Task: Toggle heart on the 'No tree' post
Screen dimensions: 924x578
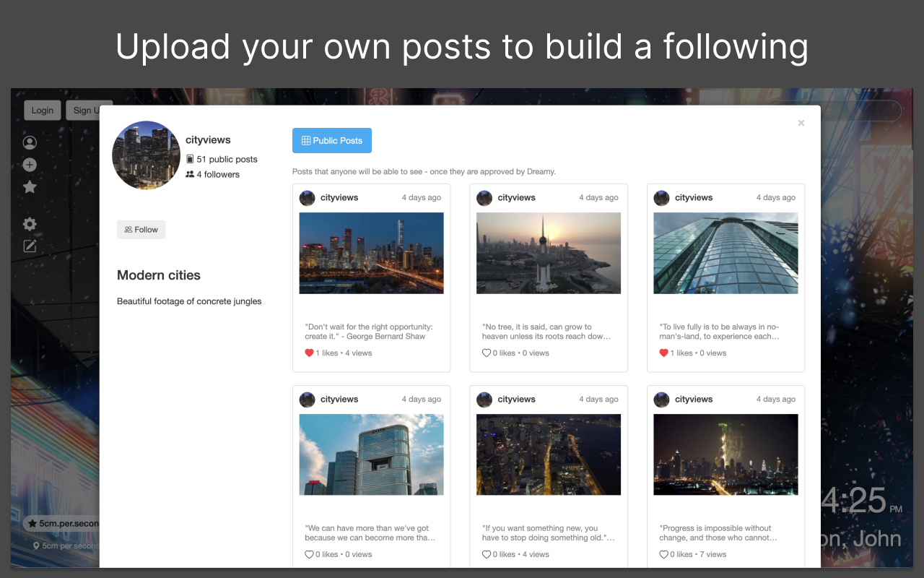Action: pyautogui.click(x=487, y=353)
